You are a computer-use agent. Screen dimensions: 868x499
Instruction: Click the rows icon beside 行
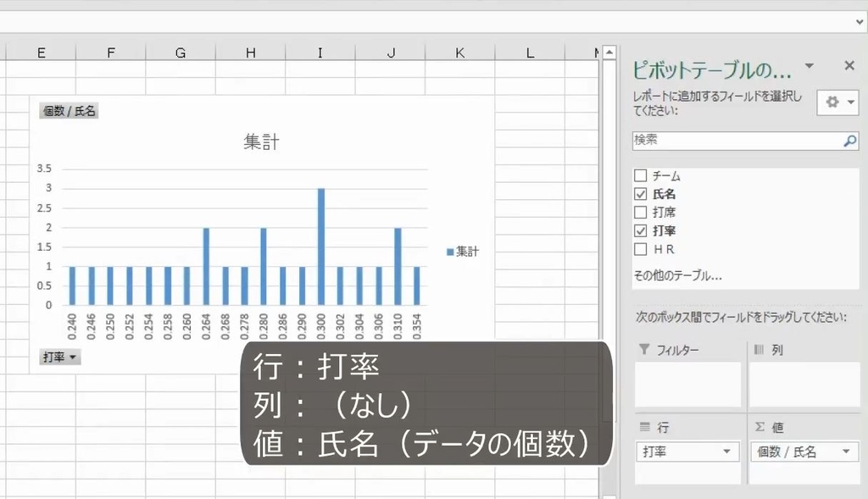644,426
